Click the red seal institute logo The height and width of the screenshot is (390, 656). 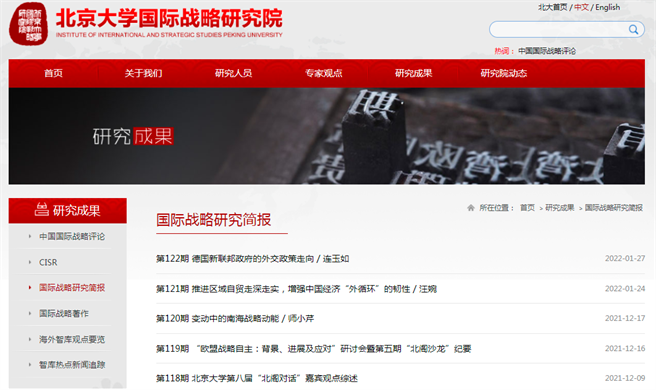[x=28, y=23]
